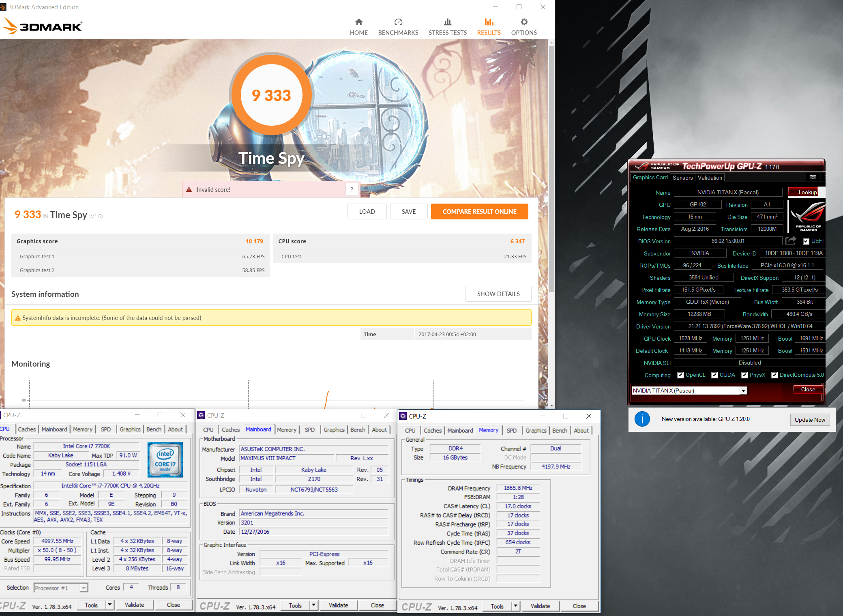Expand Tools dropdown arrow in CPU-Z Mainboard window
This screenshot has width=843, height=616.
point(313,605)
